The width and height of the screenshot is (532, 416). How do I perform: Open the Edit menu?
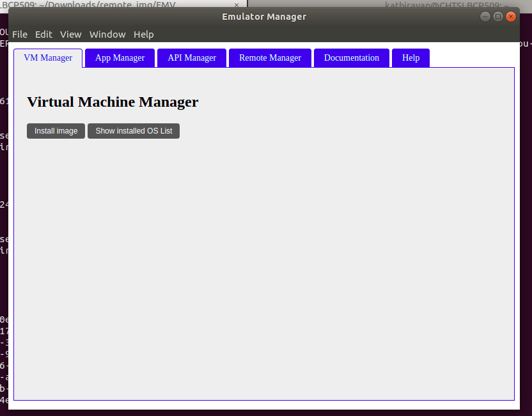(x=44, y=35)
